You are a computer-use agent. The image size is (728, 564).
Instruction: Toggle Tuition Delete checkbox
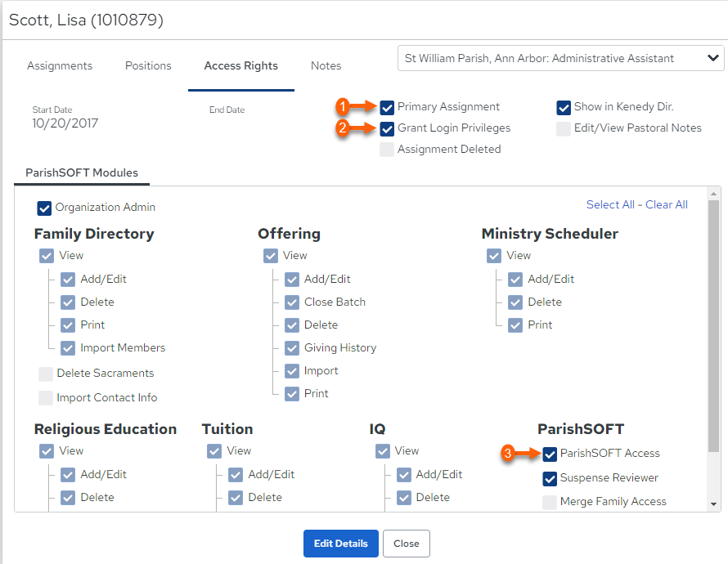236,498
